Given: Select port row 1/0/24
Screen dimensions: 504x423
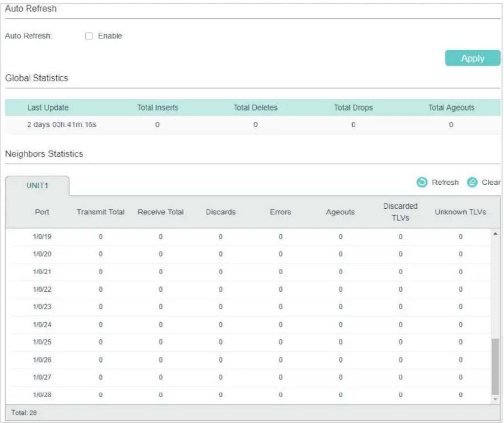Looking at the screenshot, I should click(251, 325).
